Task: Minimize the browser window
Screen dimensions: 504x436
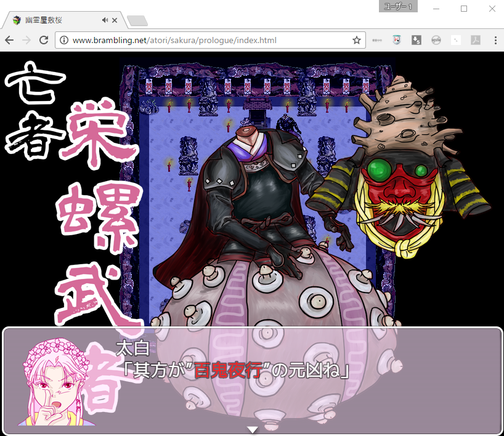Action: pos(436,9)
